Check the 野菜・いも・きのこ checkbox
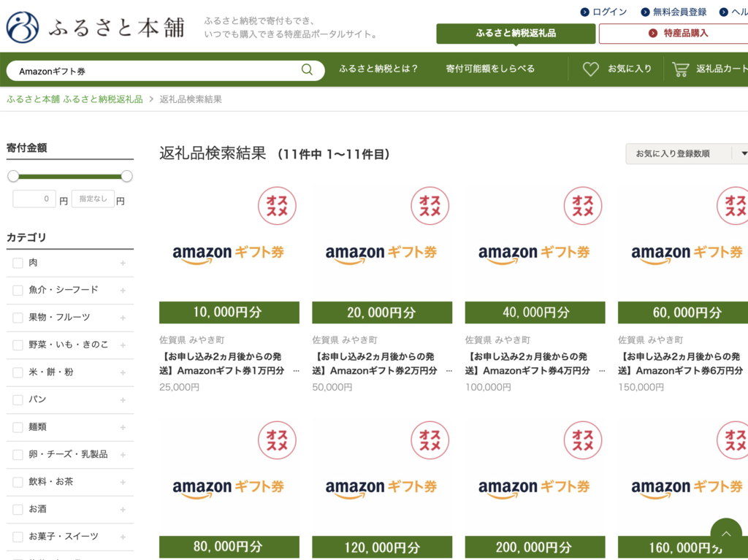748x560 pixels. click(x=18, y=345)
